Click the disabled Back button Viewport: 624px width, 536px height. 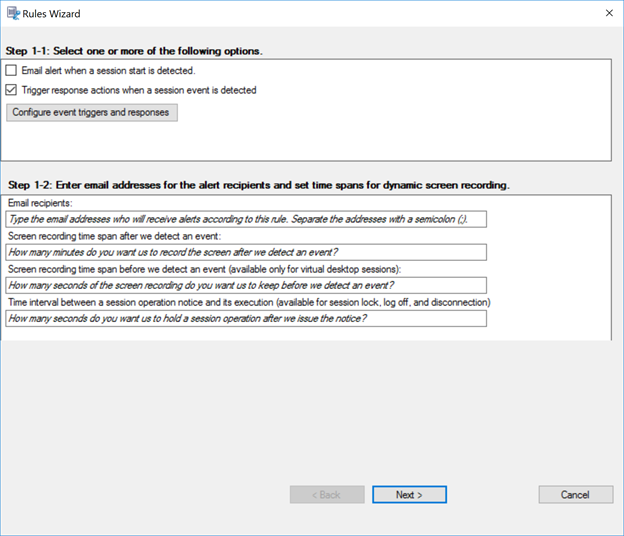click(x=327, y=494)
